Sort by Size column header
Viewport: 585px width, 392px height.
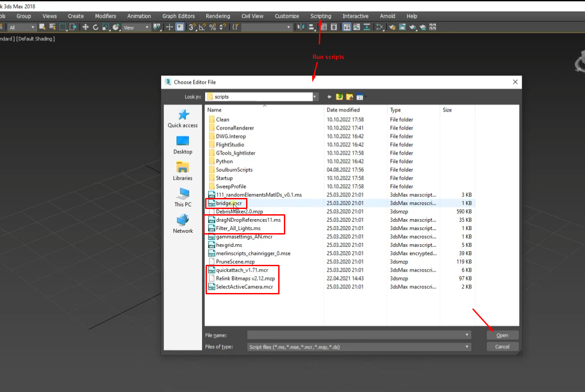[x=458, y=110]
